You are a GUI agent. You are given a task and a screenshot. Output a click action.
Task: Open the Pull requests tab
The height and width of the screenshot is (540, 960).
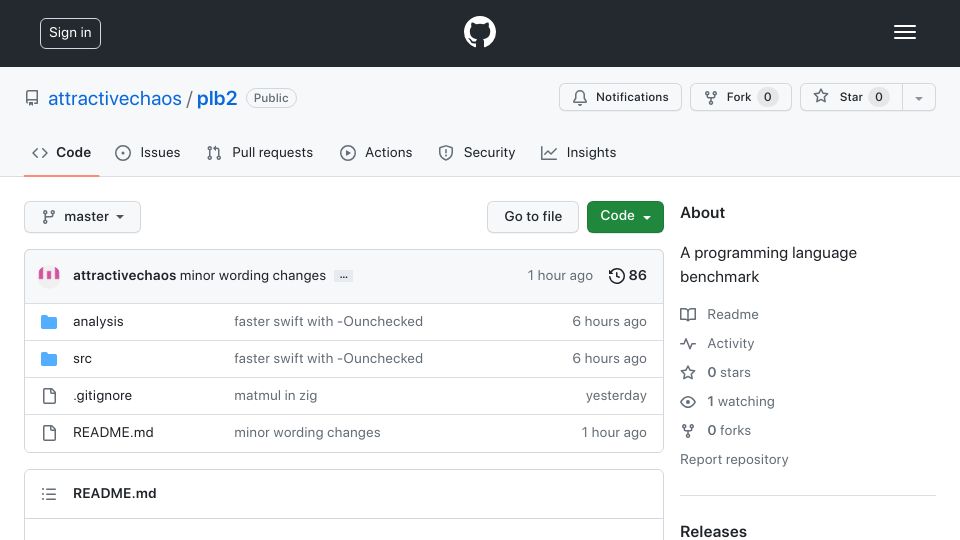[x=260, y=152]
